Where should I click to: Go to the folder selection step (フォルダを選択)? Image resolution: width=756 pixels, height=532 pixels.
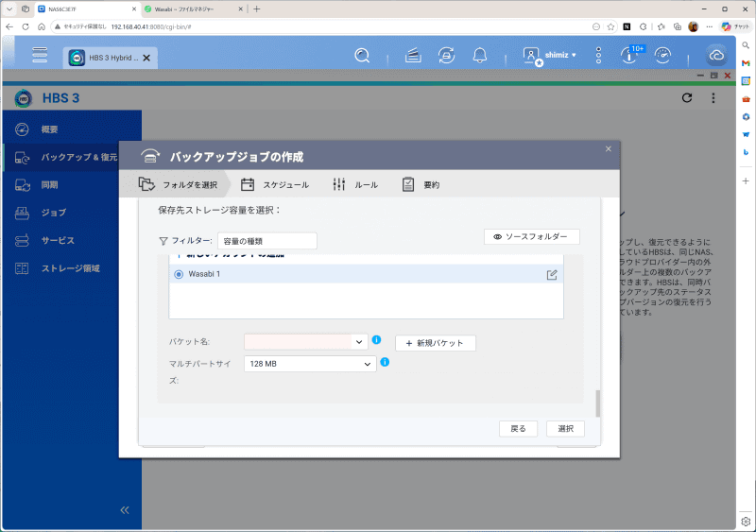(x=178, y=184)
